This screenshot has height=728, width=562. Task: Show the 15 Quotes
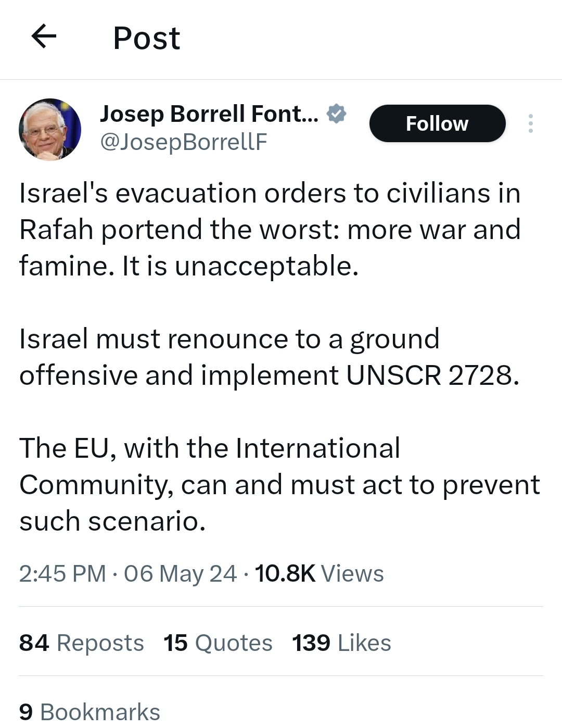pos(218,643)
